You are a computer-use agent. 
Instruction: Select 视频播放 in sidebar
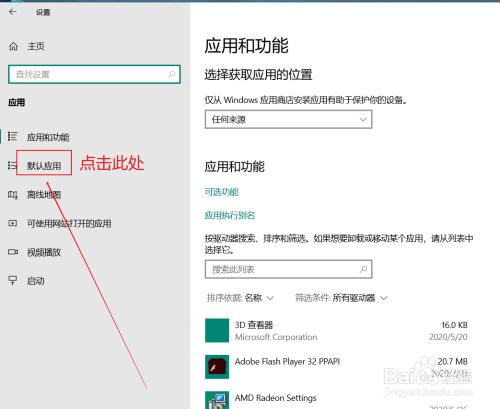pos(44,252)
